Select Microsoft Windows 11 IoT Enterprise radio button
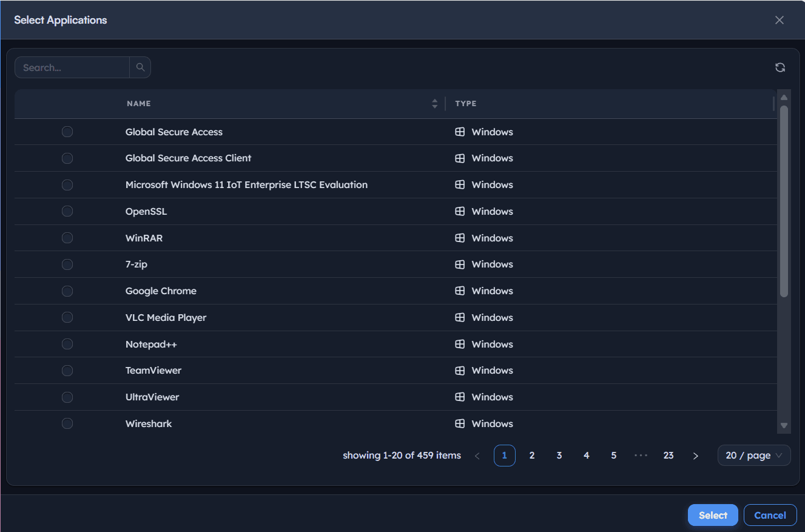 coord(67,184)
